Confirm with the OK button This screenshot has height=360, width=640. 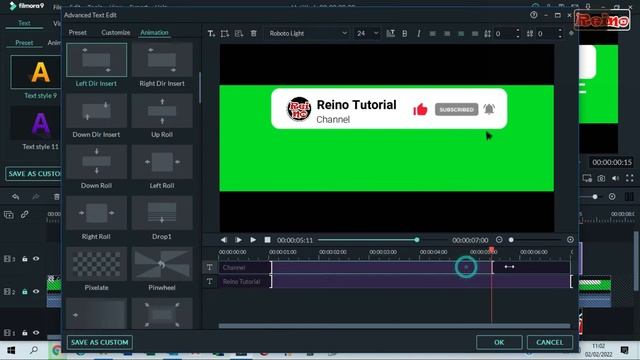499,342
